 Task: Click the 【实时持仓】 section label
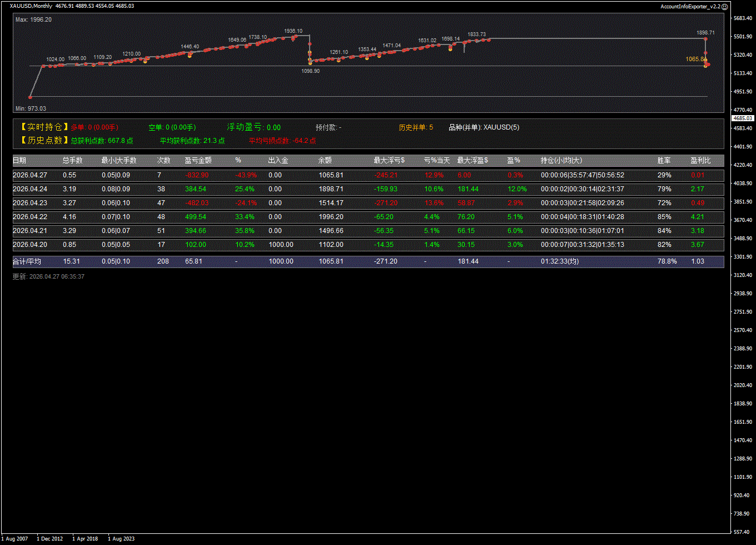pos(41,127)
